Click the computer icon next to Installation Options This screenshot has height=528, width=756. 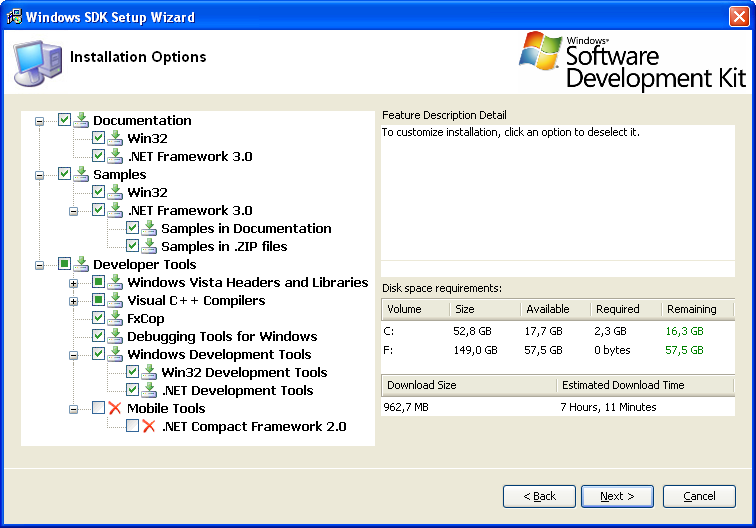click(38, 63)
